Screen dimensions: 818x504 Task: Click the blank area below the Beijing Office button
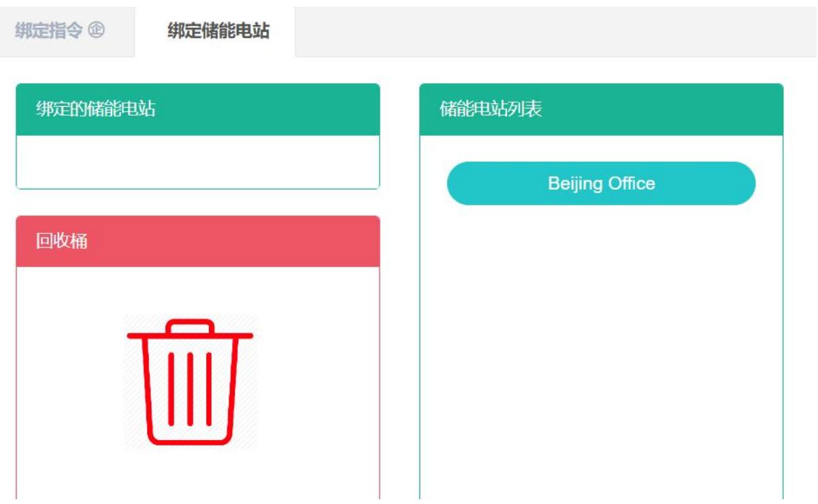601,354
